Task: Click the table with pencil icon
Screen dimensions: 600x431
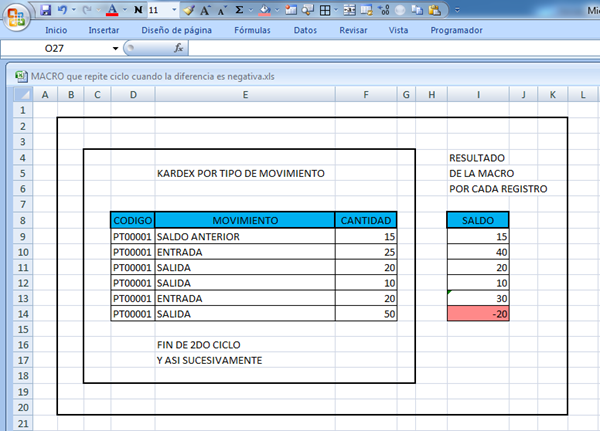Action: pyautogui.click(x=366, y=10)
